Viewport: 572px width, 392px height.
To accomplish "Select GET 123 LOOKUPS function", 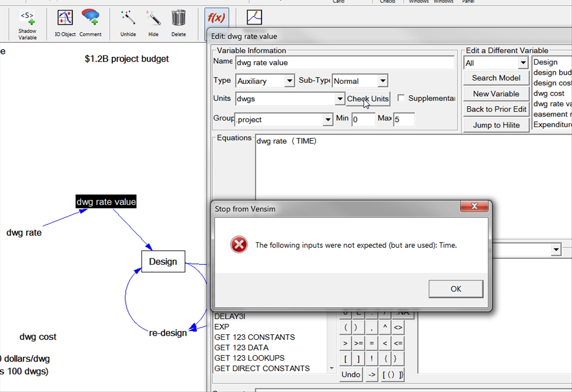I will (249, 358).
